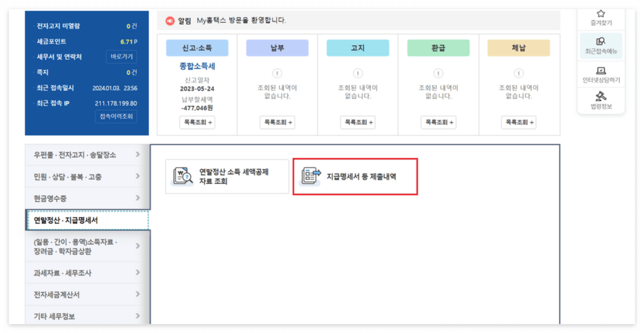Expand 민원·상담·불복·고충 chevron

137,176
